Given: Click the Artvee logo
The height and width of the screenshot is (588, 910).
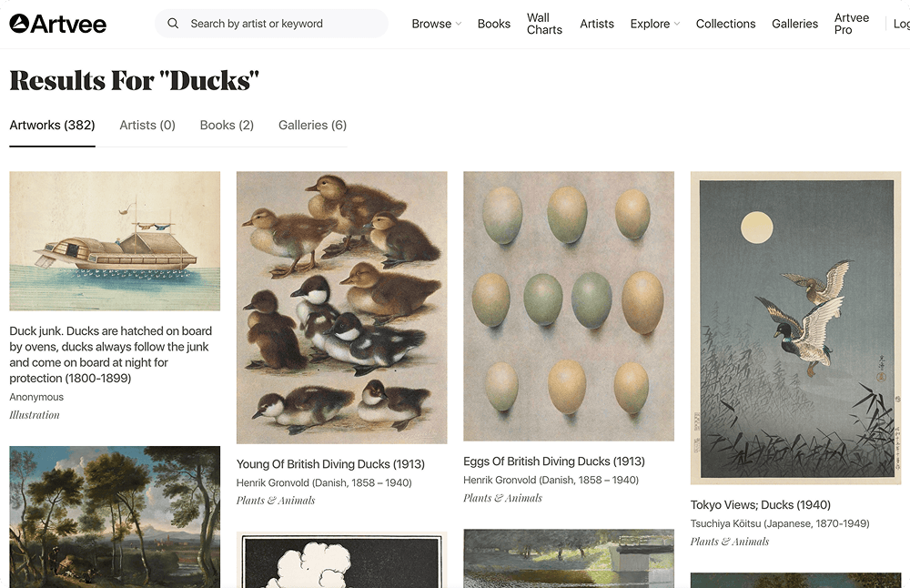Looking at the screenshot, I should [58, 24].
